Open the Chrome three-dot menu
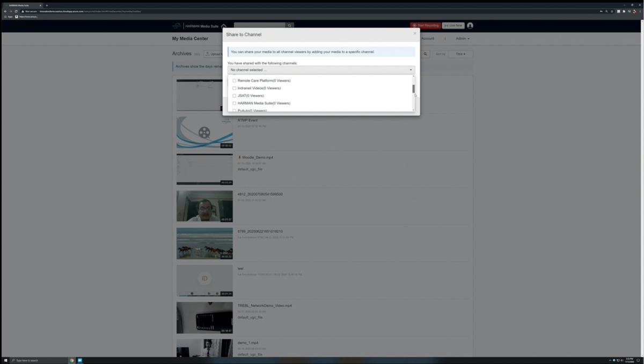 click(641, 11)
